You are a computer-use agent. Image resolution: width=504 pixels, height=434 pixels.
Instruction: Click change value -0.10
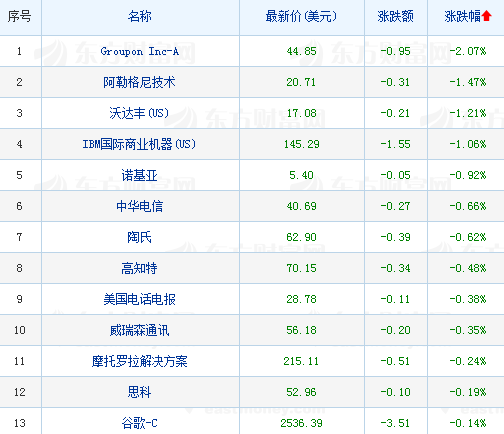click(396, 392)
